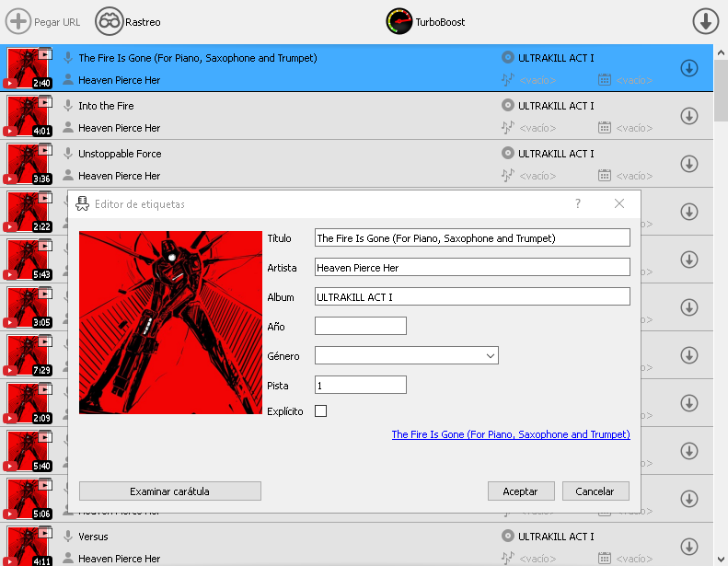The image size is (728, 566).
Task: Click 'ULTRAKILL ACT I' in Versus row
Action: [556, 537]
